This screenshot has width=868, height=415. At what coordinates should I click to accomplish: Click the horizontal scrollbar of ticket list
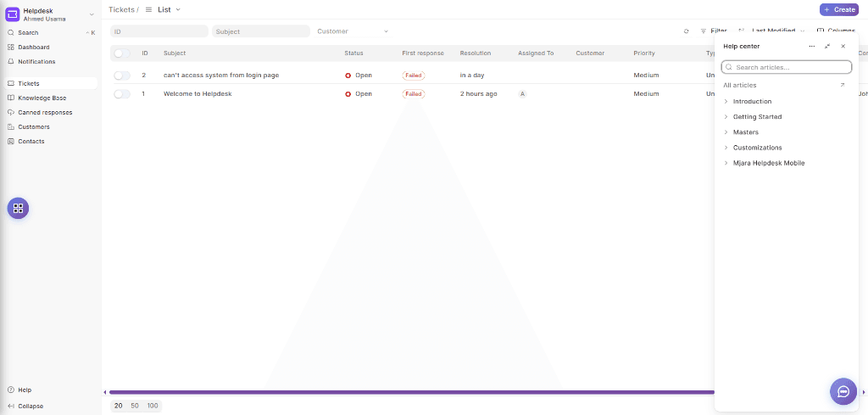click(413, 392)
